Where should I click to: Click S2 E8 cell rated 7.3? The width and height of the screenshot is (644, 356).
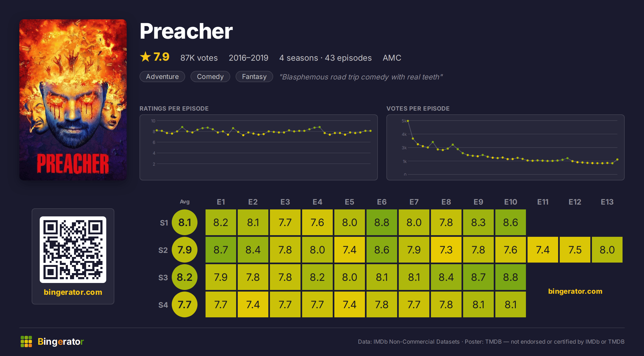tap(446, 250)
